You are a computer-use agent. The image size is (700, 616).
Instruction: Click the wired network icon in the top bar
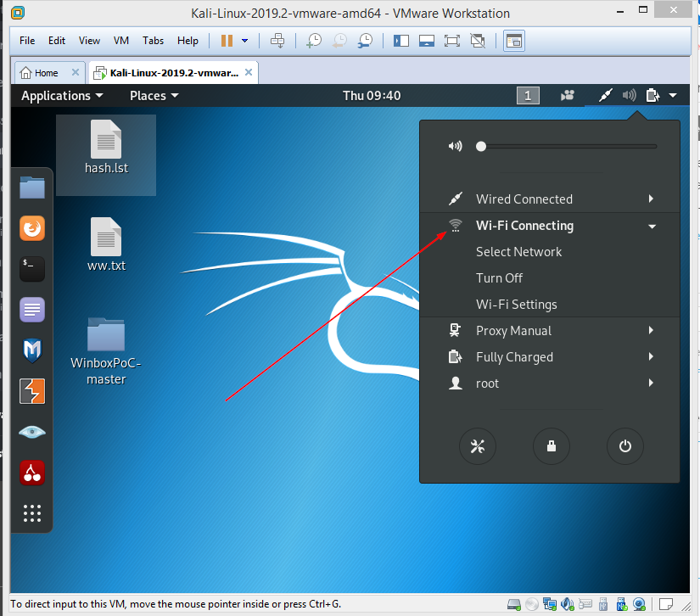click(605, 95)
